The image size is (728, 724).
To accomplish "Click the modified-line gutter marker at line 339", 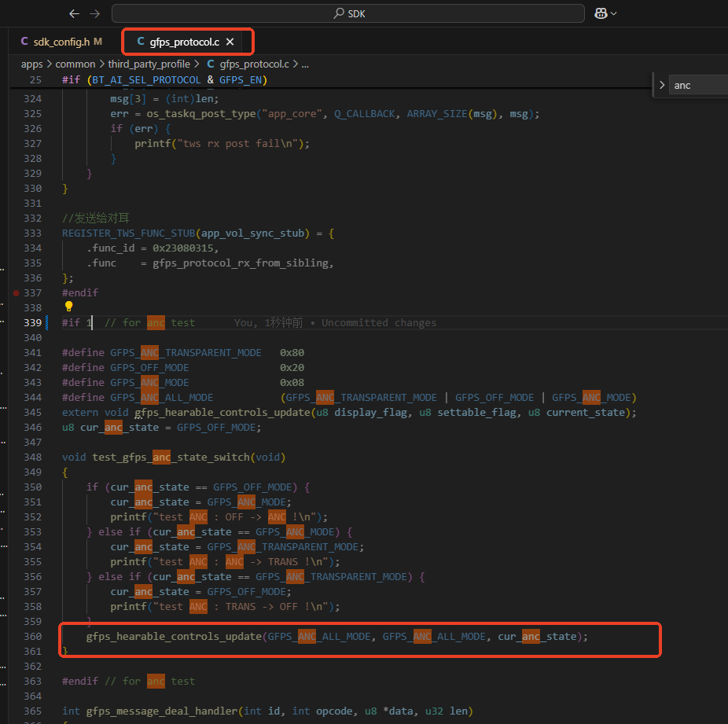I will (x=47, y=322).
